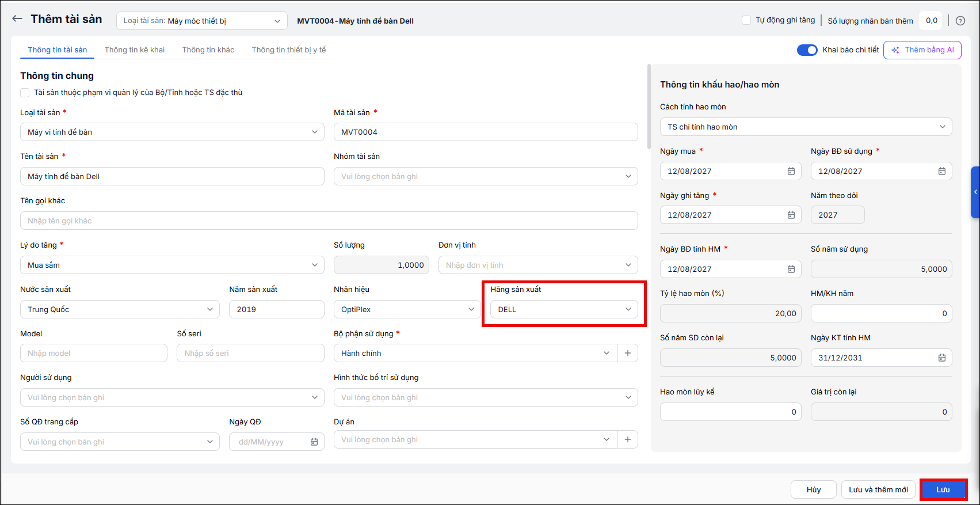The image size is (980, 505).
Task: Click the form's vertical scrollbar
Action: pos(649,107)
